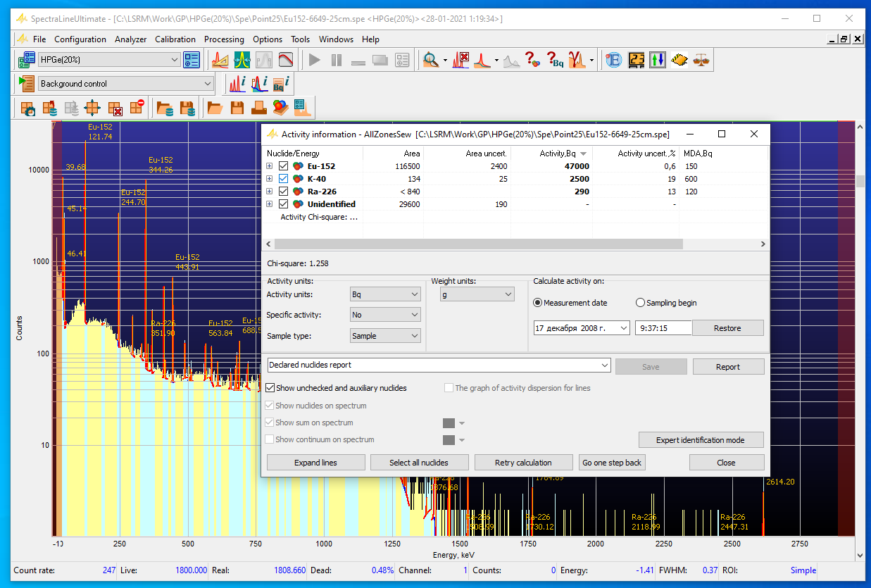871x588 pixels.
Task: Click the 'Retry calculation' button
Action: click(x=523, y=463)
